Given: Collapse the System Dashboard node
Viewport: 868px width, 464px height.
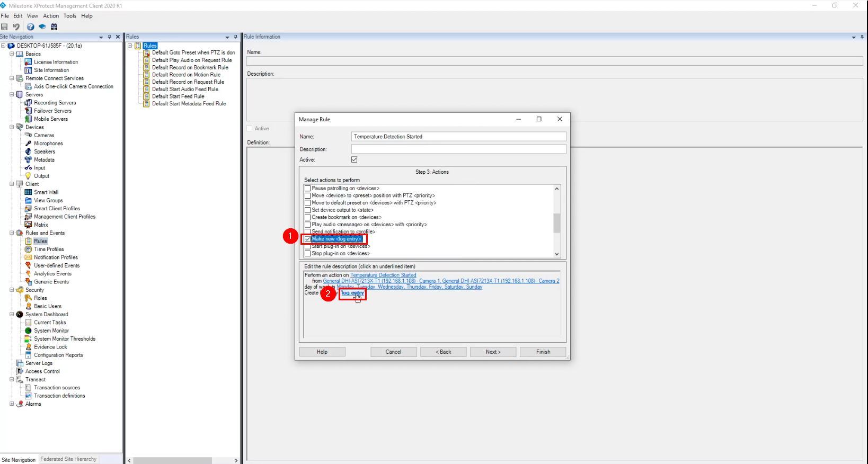Looking at the screenshot, I should (x=12, y=315).
